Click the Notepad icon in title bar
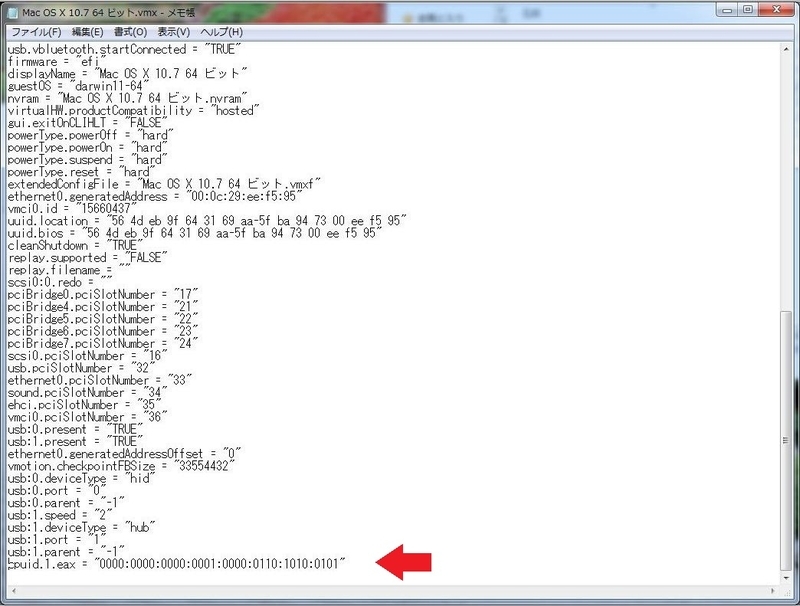Viewport: 800px width, 606px height. pos(13,12)
